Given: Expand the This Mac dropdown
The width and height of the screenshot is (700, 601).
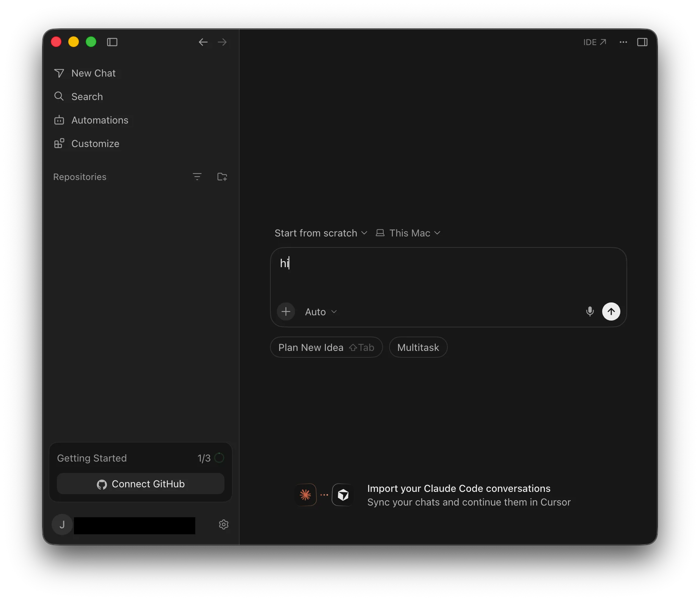Looking at the screenshot, I should [x=408, y=233].
